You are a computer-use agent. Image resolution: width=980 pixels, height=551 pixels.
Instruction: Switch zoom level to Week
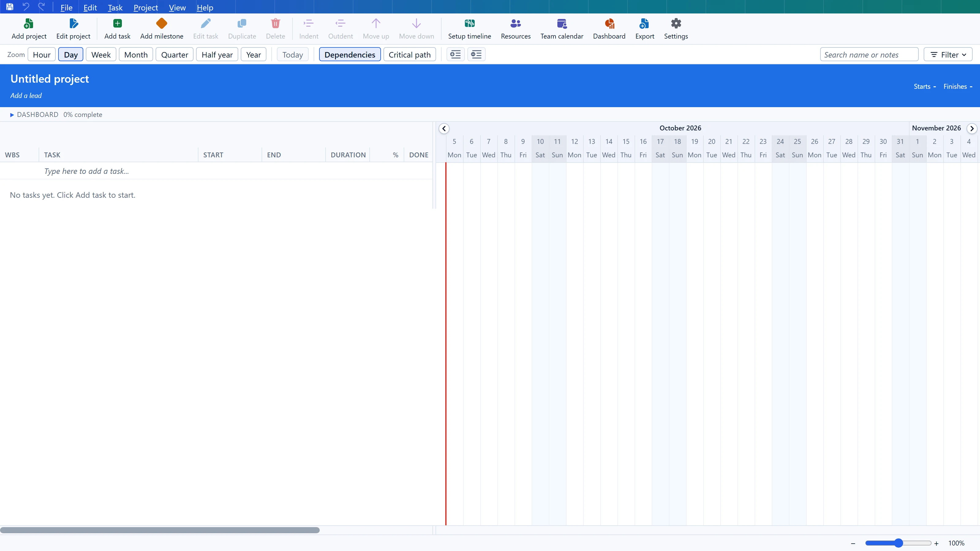(x=101, y=54)
